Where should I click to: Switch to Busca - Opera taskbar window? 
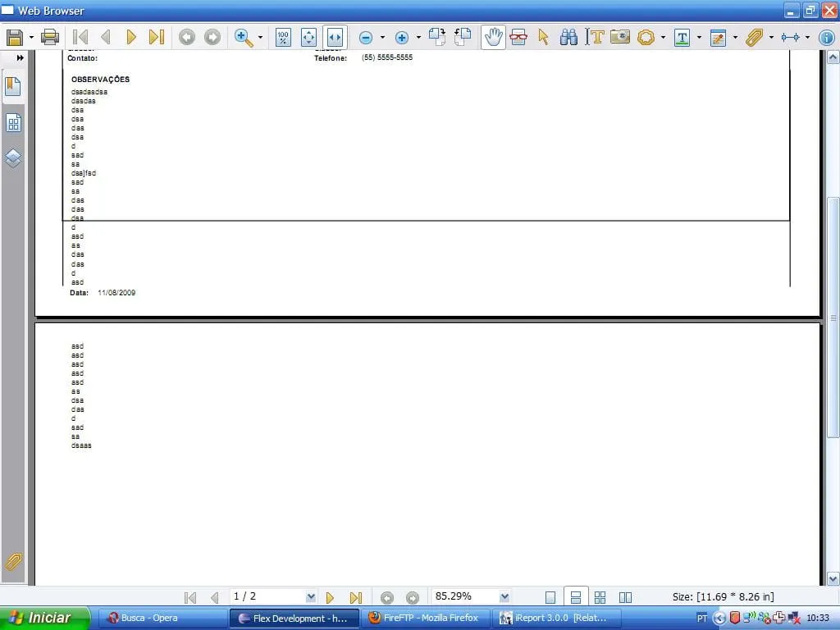(163, 619)
